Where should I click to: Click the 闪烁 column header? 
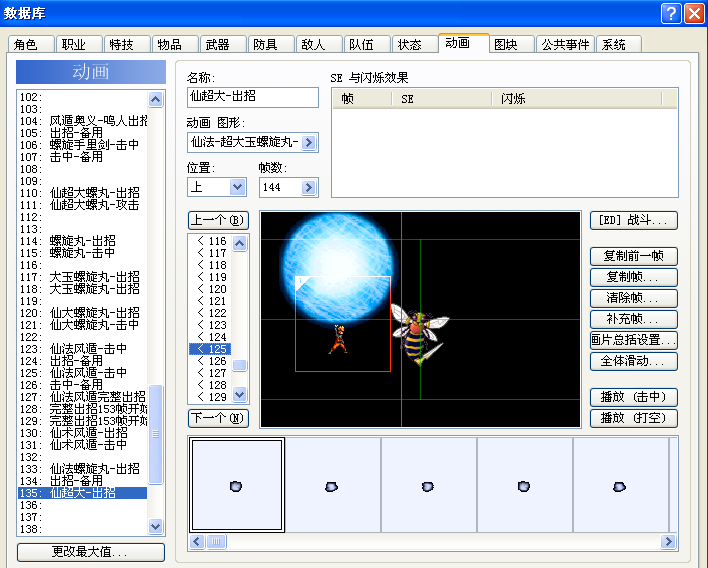(577, 99)
